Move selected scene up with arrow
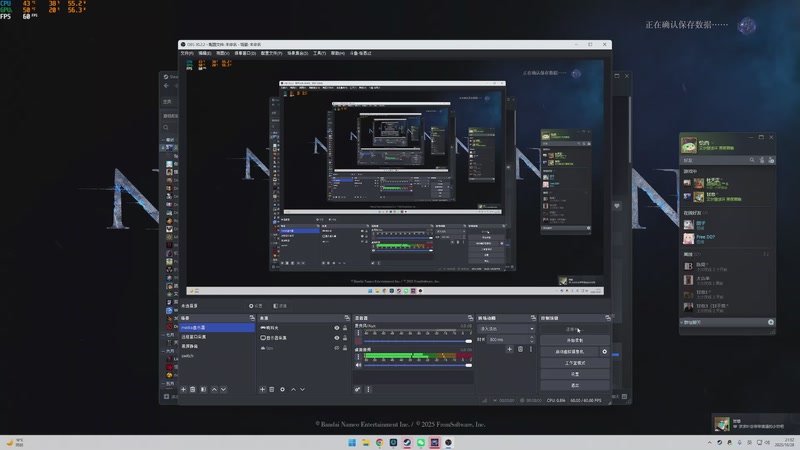800x450 pixels. point(214,389)
